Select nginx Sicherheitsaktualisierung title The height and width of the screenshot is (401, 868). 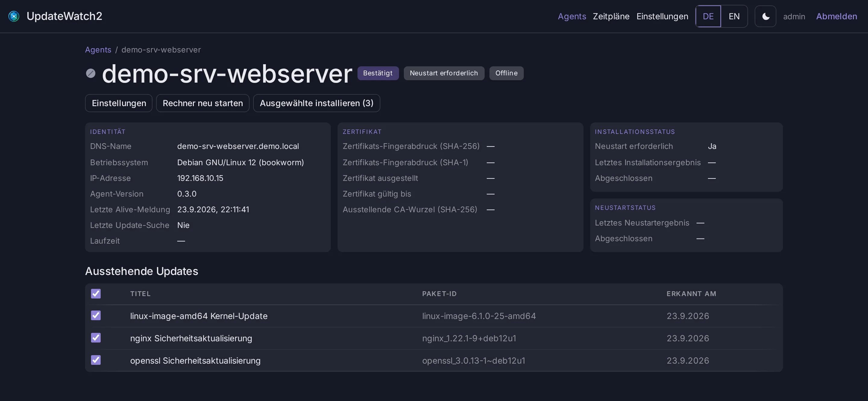[x=191, y=338]
